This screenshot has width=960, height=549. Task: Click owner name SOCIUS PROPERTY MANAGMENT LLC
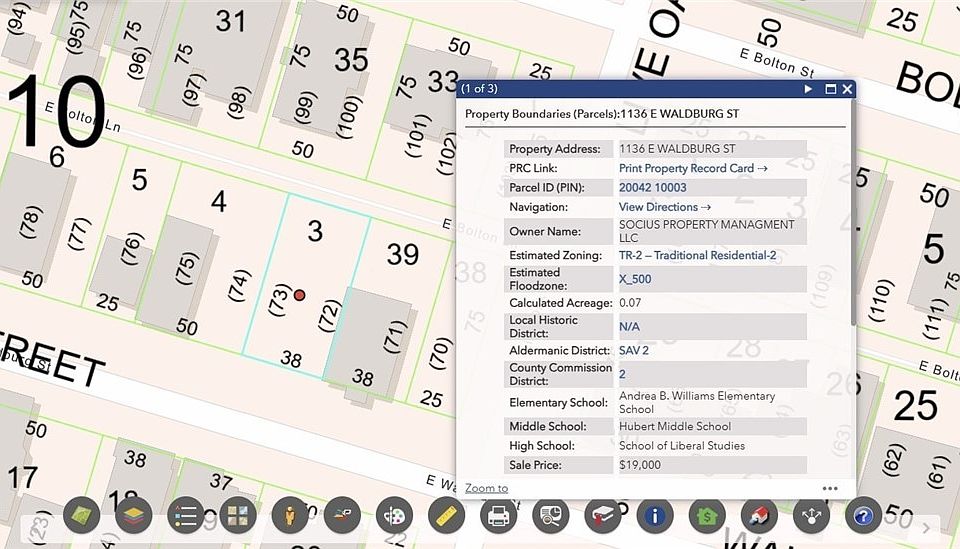[707, 231]
